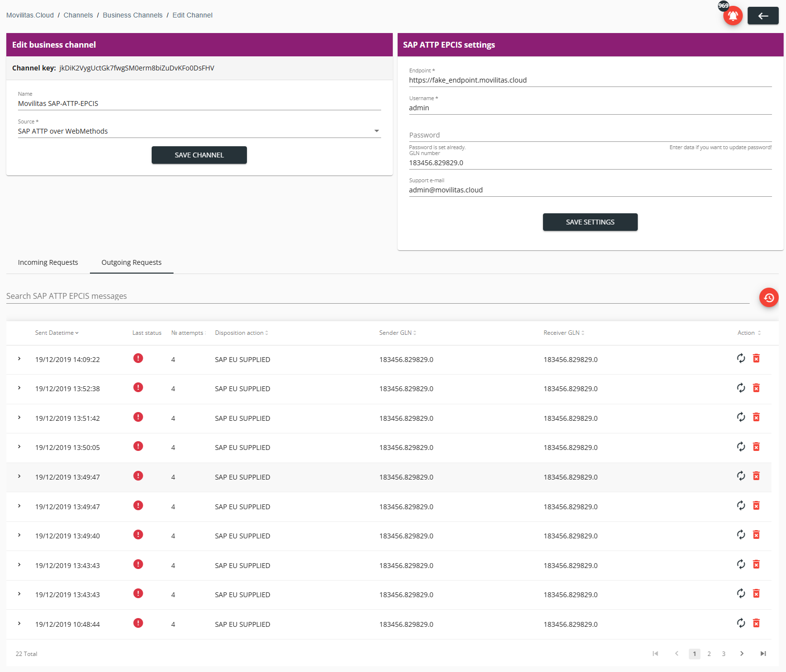Screen dimensions: 786x672
Task: Go to the first page of results
Action: tap(655, 654)
